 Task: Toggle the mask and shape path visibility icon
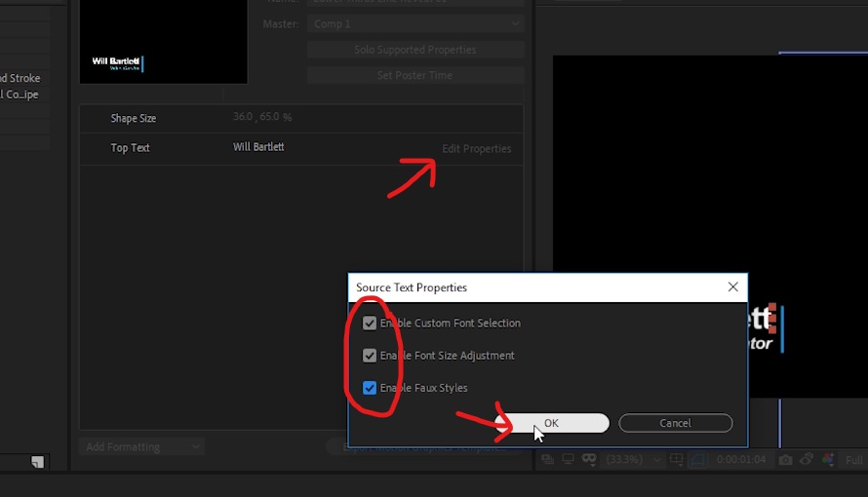click(x=589, y=459)
